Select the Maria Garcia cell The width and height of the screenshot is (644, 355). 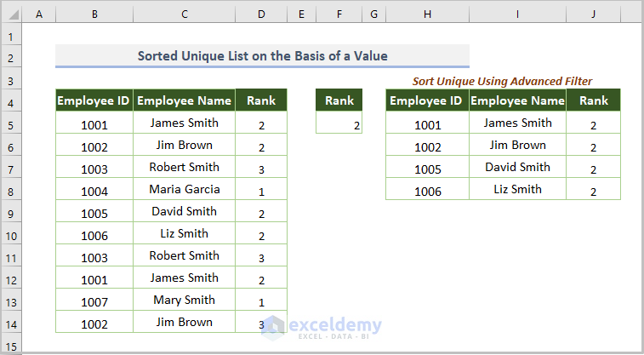click(184, 190)
